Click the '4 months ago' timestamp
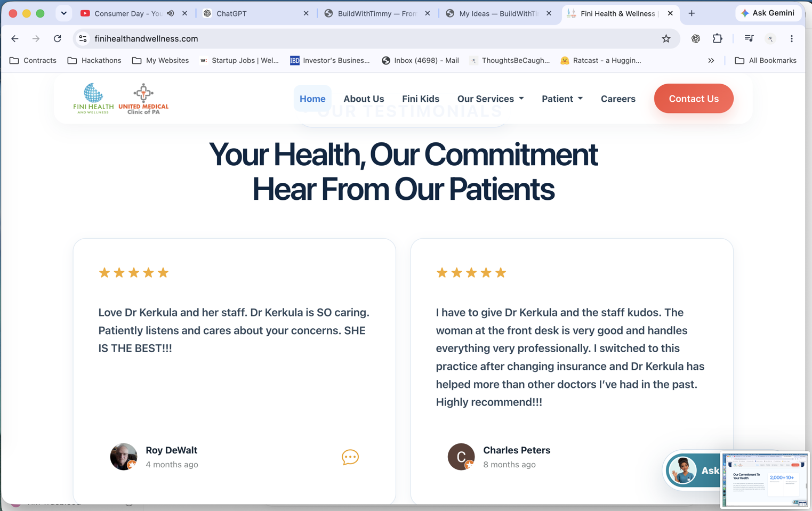The image size is (812, 511). (x=172, y=465)
